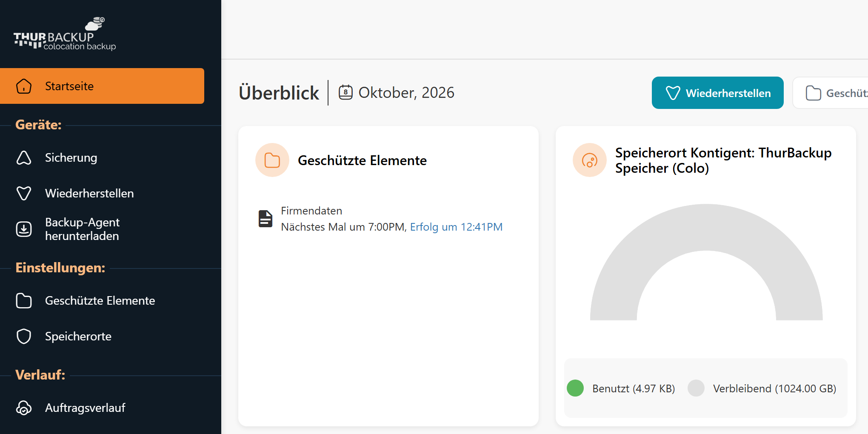The width and height of the screenshot is (868, 434).
Task: Open Backup-Agent herunterladen
Action: click(82, 229)
